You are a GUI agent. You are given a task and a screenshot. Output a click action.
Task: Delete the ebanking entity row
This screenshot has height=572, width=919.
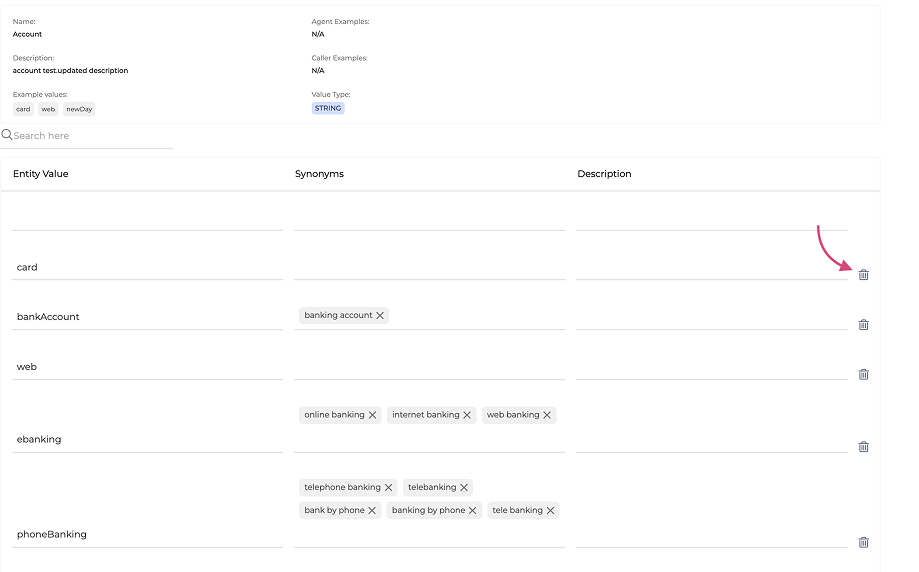tap(863, 447)
